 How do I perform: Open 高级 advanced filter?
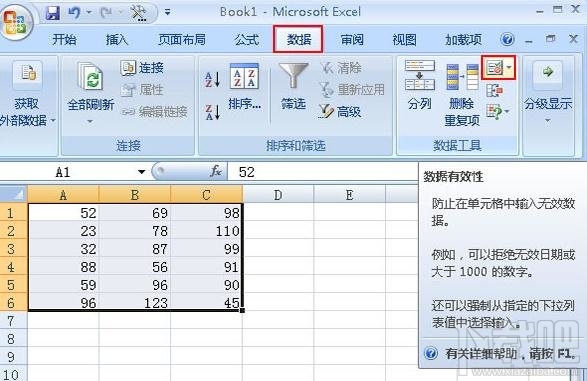coord(340,112)
